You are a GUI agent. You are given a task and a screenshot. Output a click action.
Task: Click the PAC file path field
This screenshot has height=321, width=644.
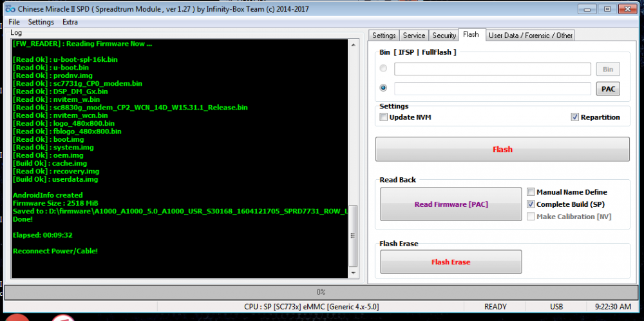[493, 88]
